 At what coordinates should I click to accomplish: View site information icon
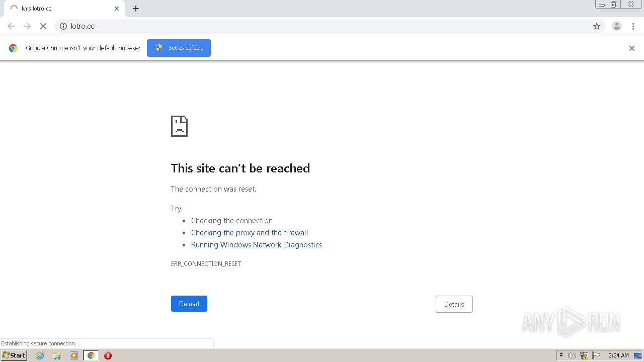tap(63, 26)
